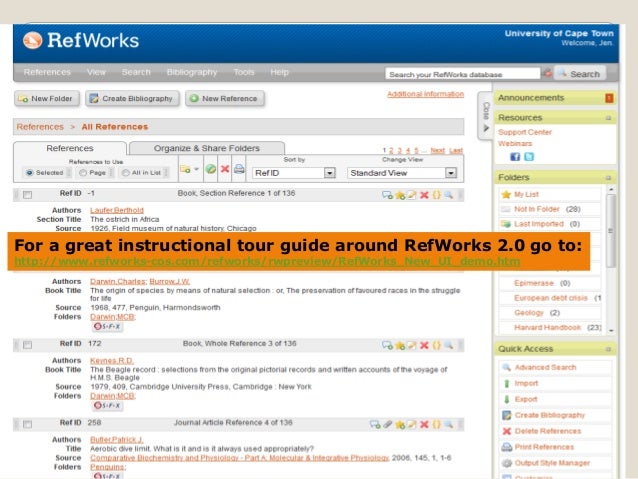This screenshot has width=638, height=479.
Task: Click dropdown arrow next to add-to-folder icon
Action: [197, 169]
